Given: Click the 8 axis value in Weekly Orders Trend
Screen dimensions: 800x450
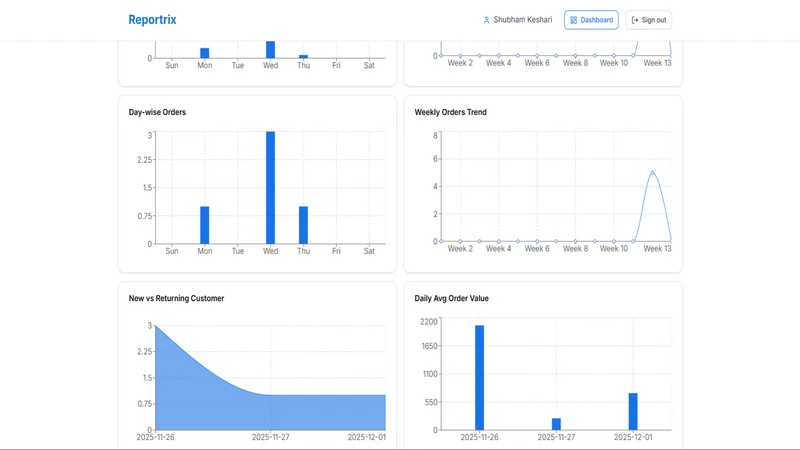Looking at the screenshot, I should click(x=436, y=135).
